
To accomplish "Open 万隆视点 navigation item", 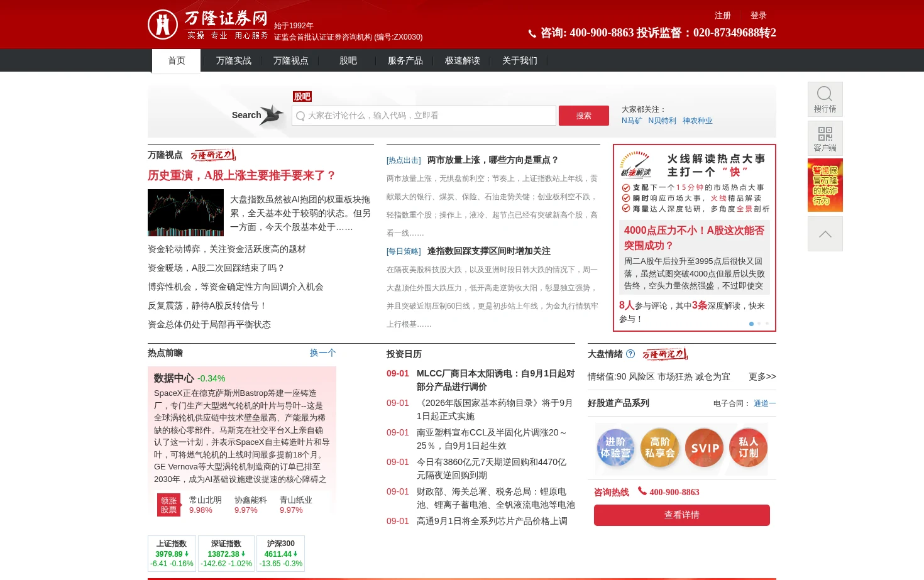I will click(290, 60).
